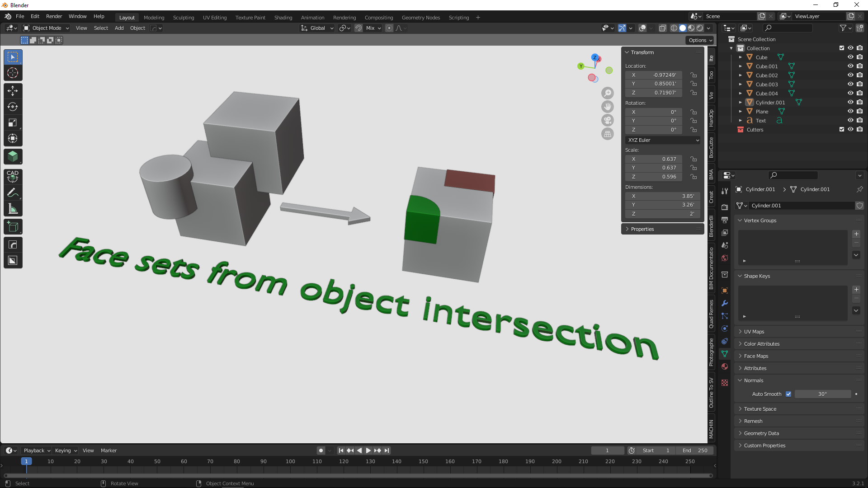Select the Cursor tool in the toolbar
Viewport: 868px width, 488px height.
[13, 73]
